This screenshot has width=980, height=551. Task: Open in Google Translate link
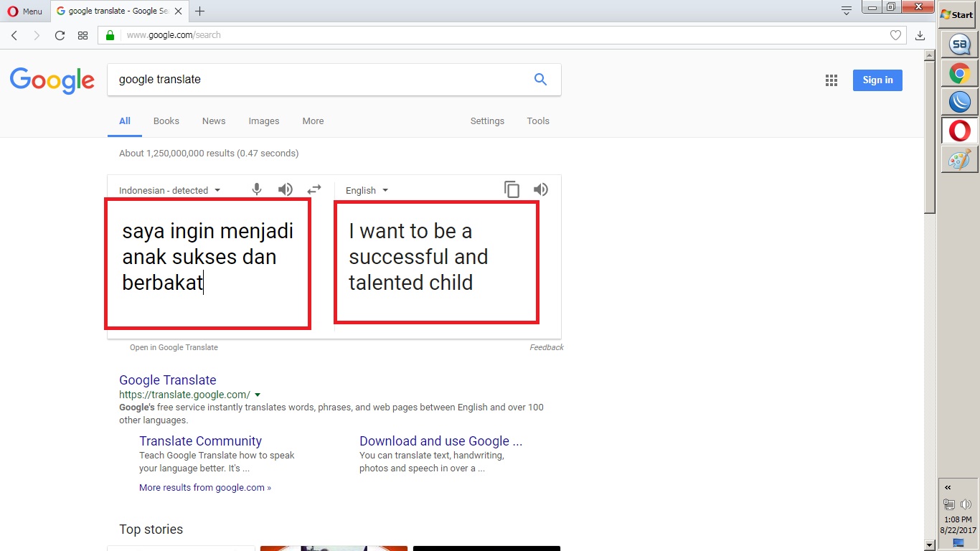point(174,347)
